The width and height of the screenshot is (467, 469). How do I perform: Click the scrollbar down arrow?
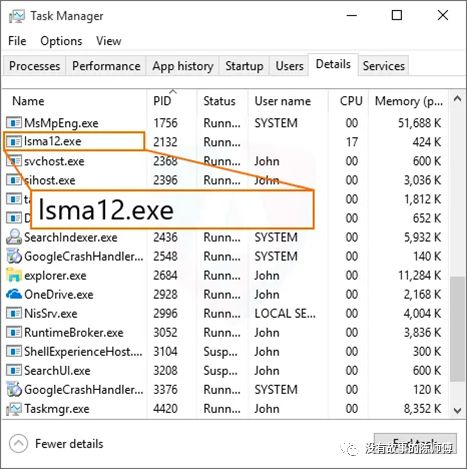pos(458,410)
